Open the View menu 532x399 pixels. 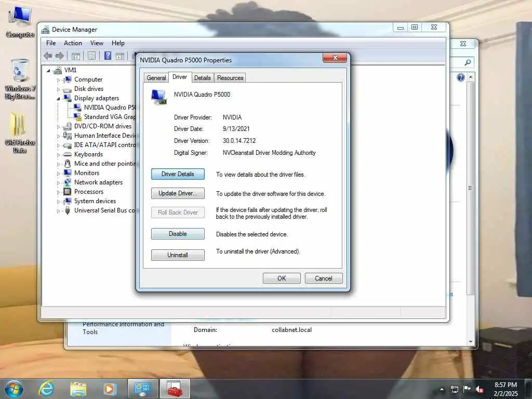pyautogui.click(x=97, y=43)
